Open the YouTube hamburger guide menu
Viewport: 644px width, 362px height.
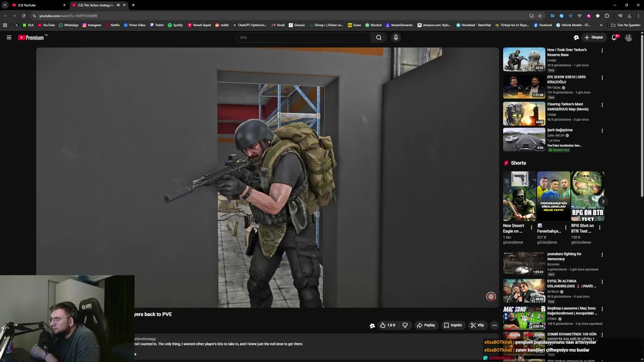(x=9, y=37)
